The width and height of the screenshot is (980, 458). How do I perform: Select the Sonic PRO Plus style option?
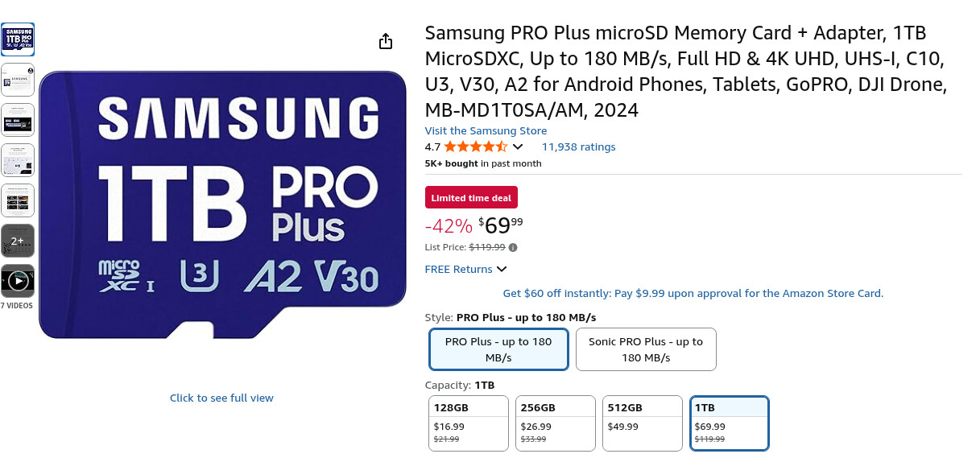tap(646, 349)
